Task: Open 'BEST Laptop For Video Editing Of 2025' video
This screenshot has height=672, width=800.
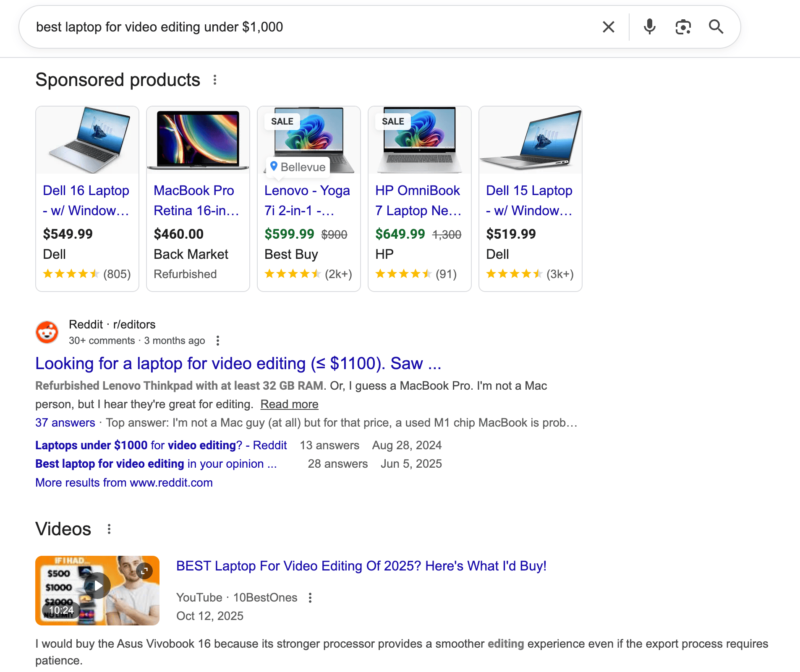Action: tap(361, 566)
